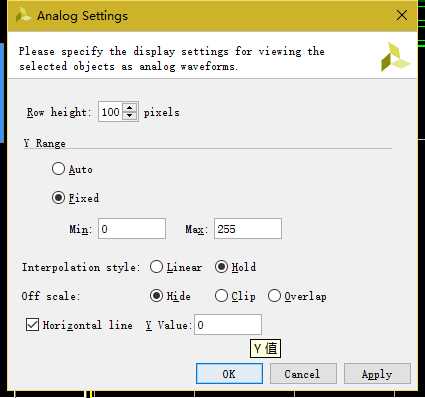Toggle the Horizontal line checkbox

click(32, 324)
